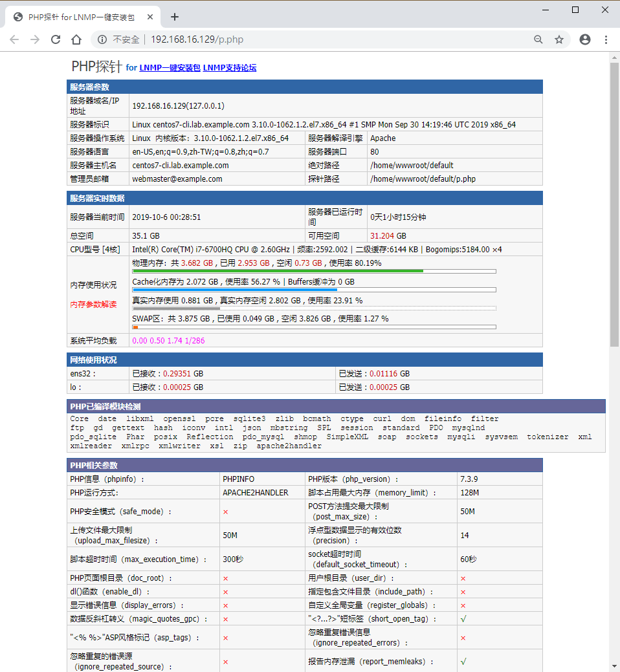This screenshot has height=672, width=620.
Task: Click the free space 31.204 GB value
Action: pos(388,236)
